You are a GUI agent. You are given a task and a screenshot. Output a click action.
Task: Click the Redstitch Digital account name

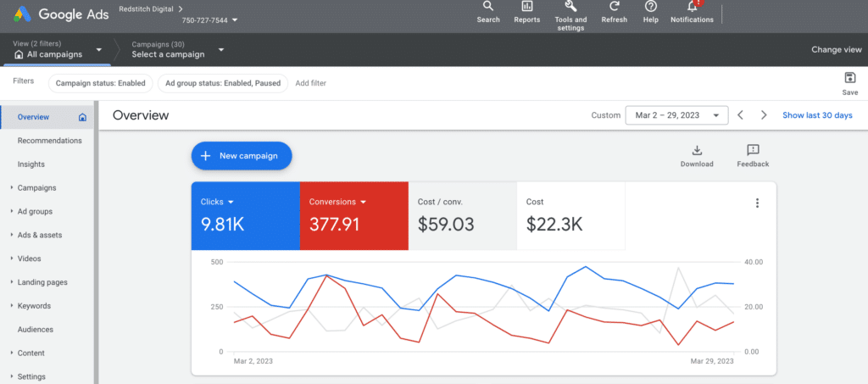[147, 8]
